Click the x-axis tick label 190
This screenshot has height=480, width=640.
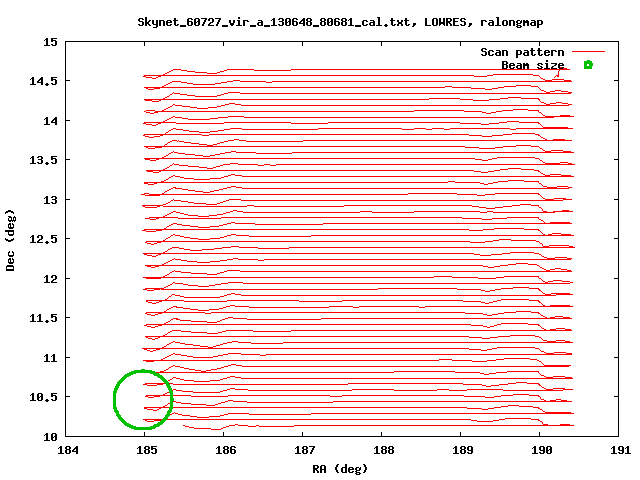[542, 450]
